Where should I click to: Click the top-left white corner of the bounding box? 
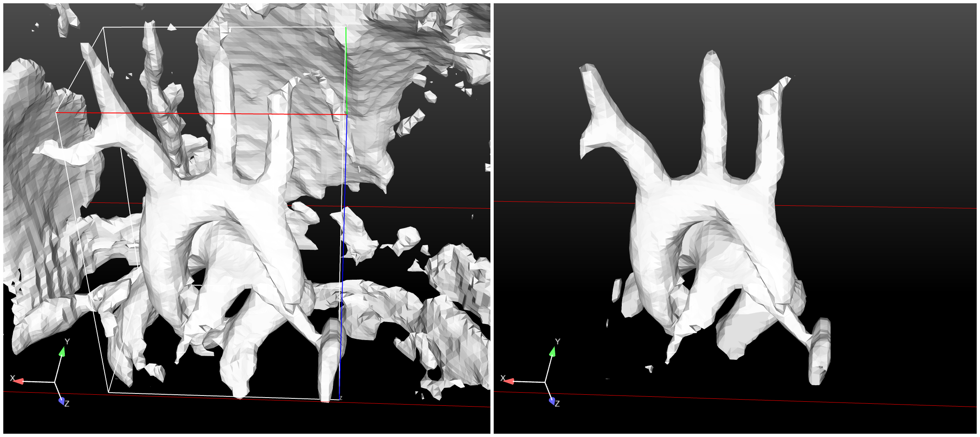(x=103, y=28)
